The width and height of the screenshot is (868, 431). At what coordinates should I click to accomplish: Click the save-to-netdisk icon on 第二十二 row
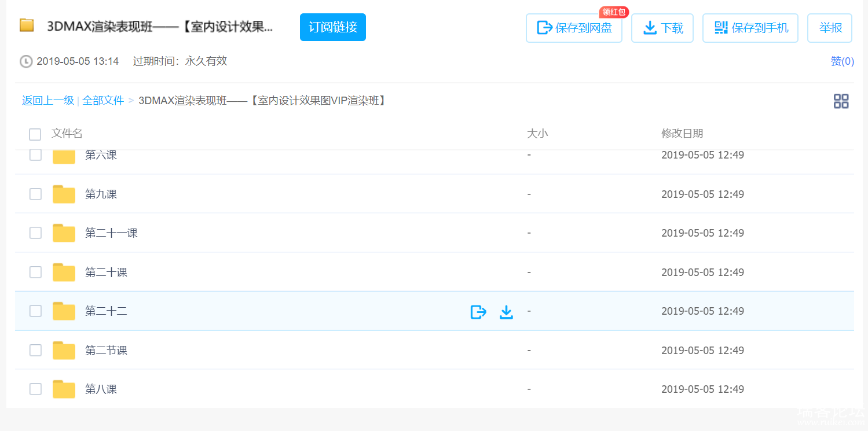(478, 312)
